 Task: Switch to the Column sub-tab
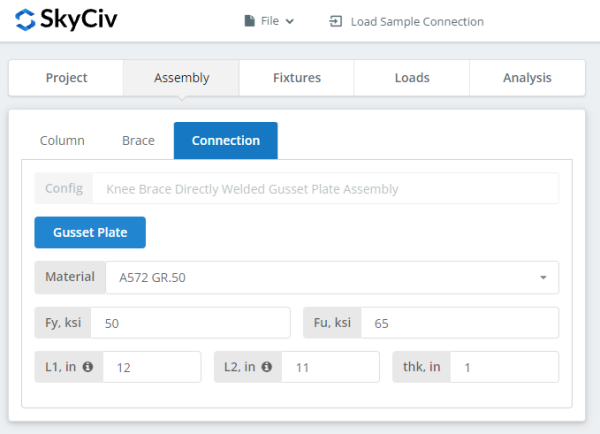pos(62,141)
